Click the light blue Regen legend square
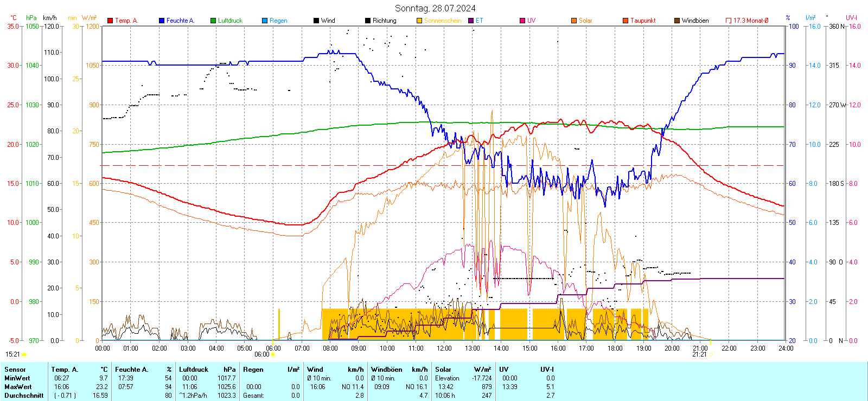Viewport: 868px width, 401px height. click(265, 21)
